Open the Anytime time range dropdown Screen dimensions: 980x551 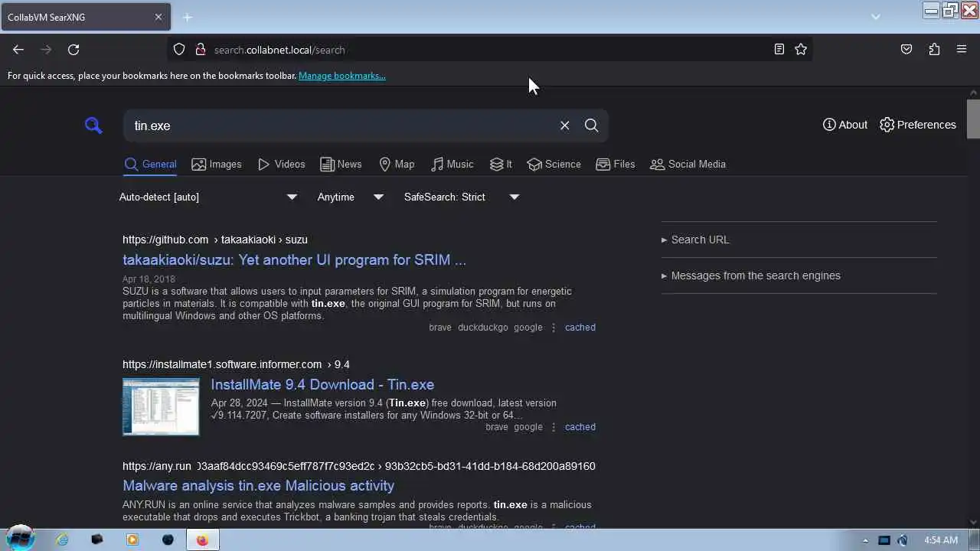click(x=351, y=197)
